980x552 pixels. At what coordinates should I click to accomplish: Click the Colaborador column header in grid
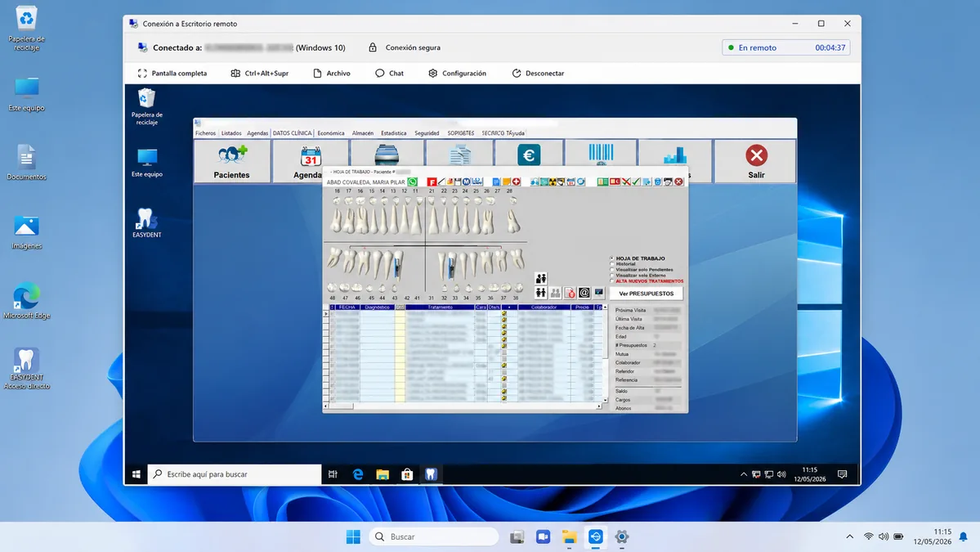point(544,307)
